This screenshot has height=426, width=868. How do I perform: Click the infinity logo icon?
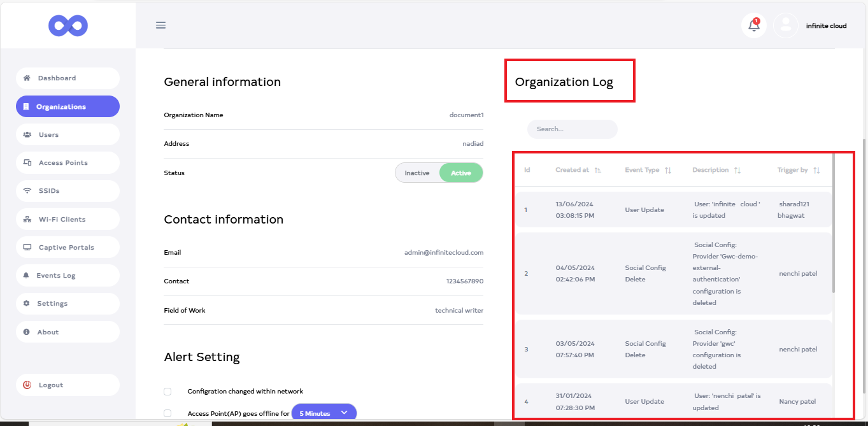coord(68,25)
